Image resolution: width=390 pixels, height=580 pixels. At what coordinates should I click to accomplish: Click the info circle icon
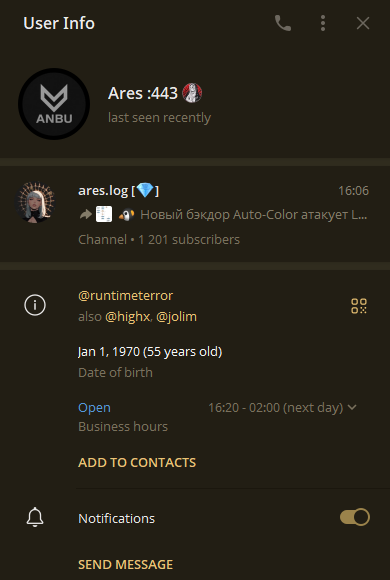coord(35,305)
